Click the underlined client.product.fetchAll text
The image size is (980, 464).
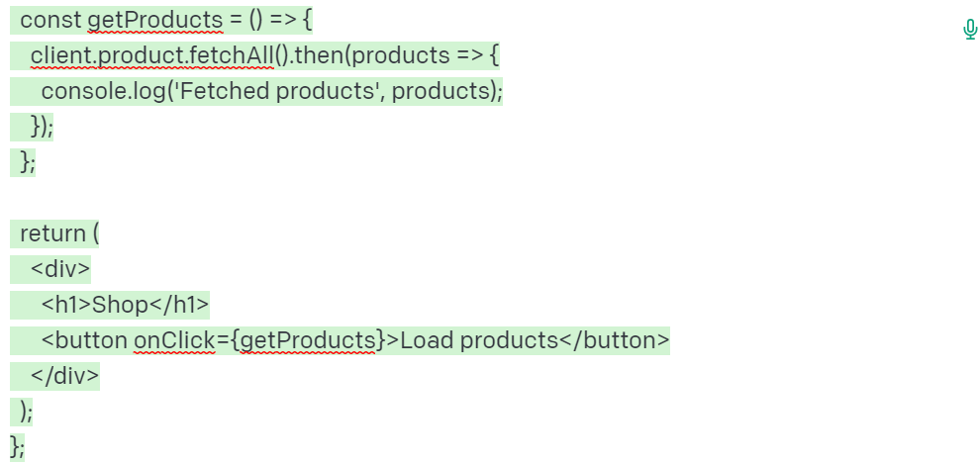[151, 56]
